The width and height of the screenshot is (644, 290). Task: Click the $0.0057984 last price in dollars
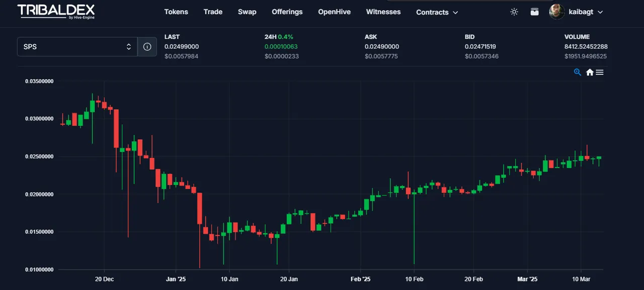181,56
